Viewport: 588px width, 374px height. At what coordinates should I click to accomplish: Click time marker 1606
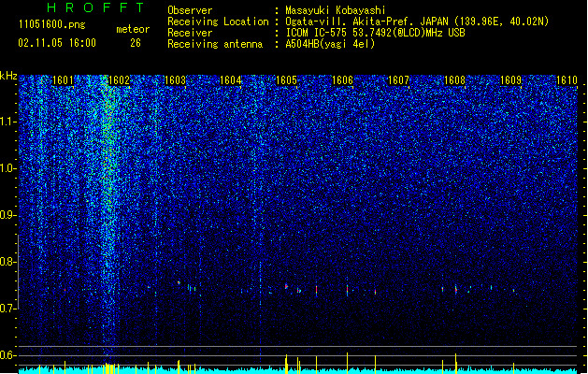click(342, 80)
